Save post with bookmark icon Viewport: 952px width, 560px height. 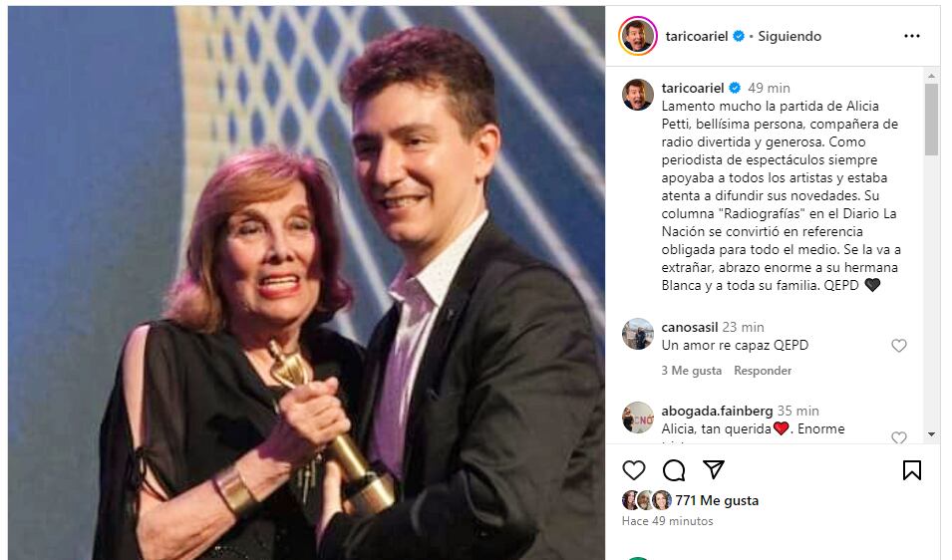pos(911,470)
